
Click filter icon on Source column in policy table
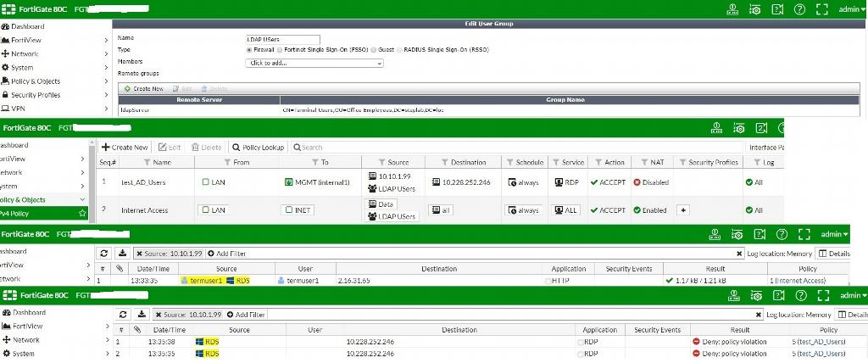click(382, 162)
